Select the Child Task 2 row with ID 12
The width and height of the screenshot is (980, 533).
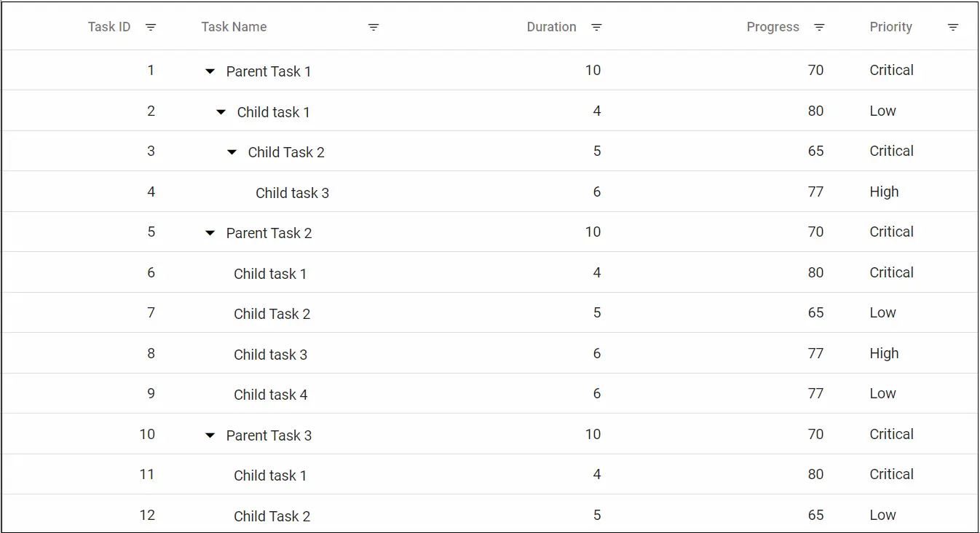point(272,516)
